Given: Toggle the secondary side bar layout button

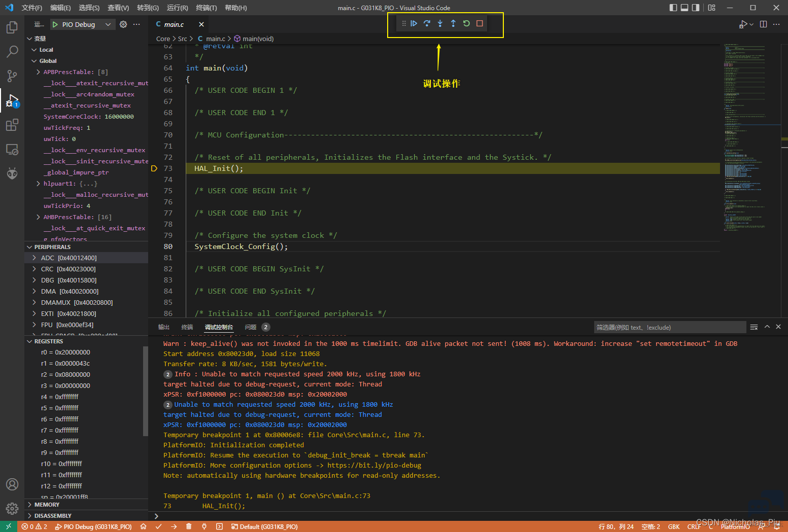Looking at the screenshot, I should (x=696, y=8).
